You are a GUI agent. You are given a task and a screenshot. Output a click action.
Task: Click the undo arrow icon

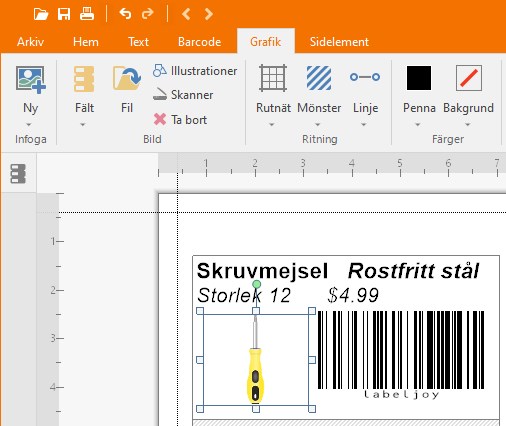[125, 14]
